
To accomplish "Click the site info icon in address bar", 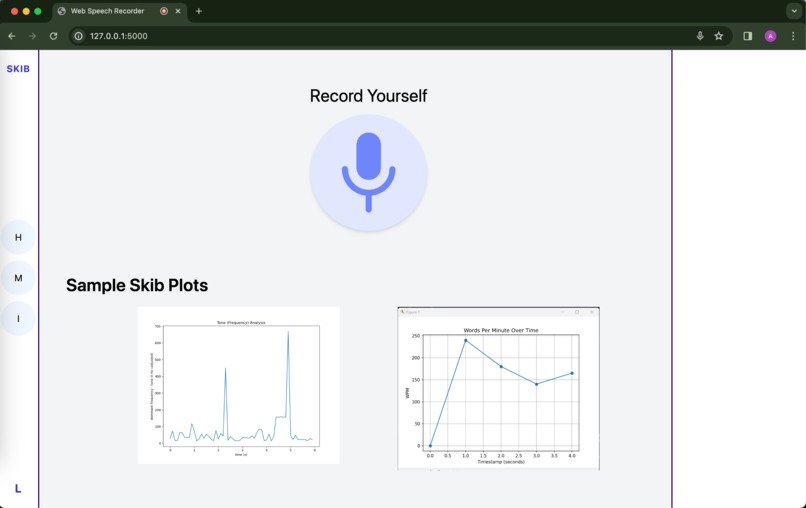I will pos(78,36).
